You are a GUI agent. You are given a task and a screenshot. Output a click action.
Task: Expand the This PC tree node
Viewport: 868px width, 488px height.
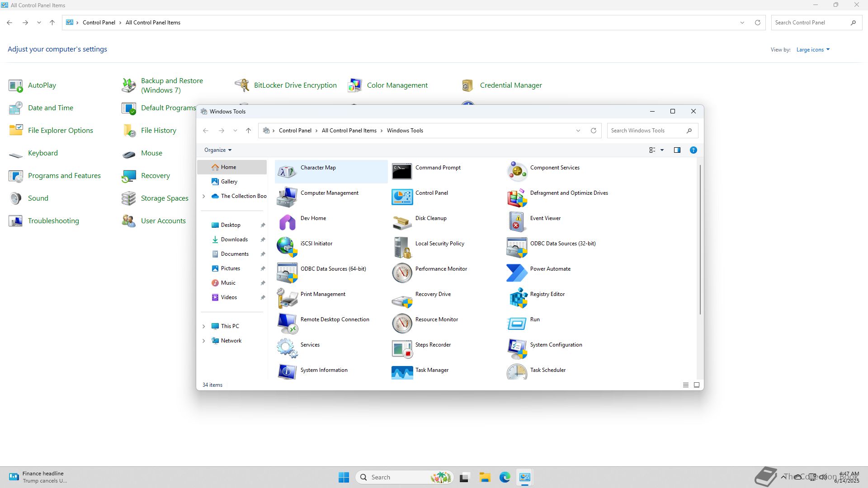coord(203,326)
